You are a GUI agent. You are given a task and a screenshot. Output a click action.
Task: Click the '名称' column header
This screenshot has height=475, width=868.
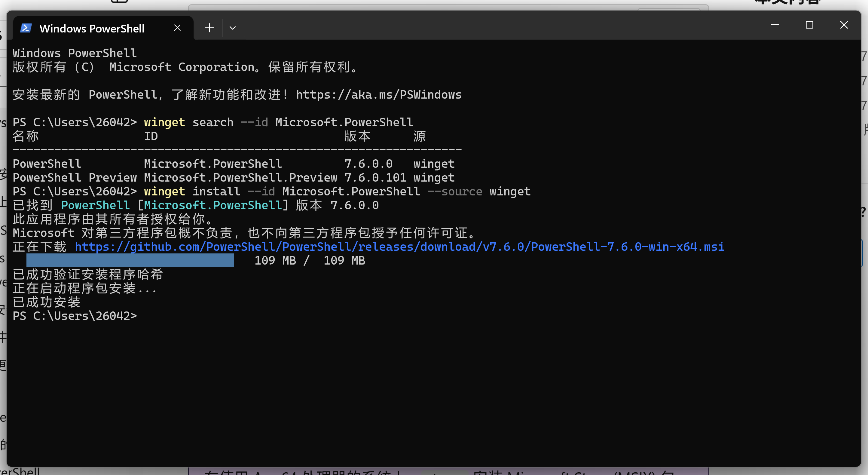(26, 136)
